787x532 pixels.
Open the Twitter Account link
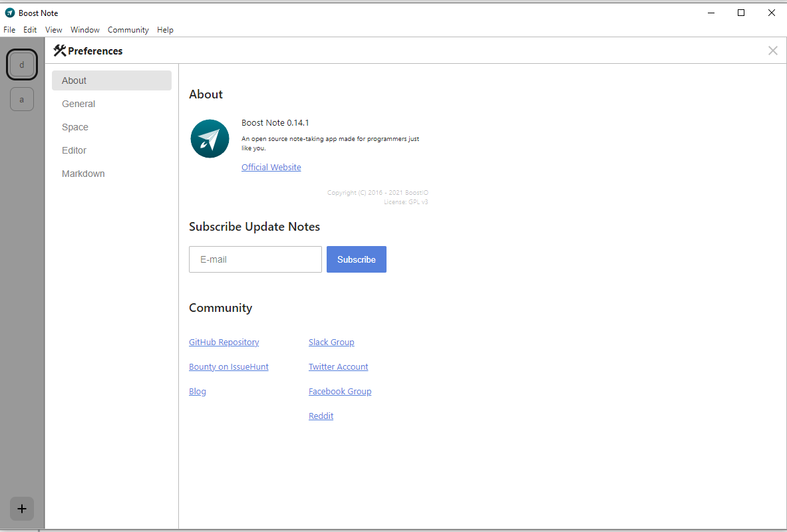[339, 367]
